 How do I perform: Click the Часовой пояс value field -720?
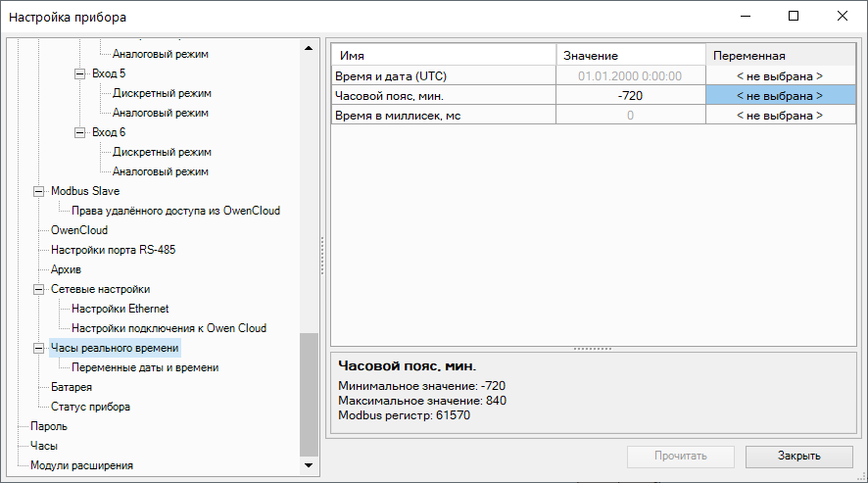coord(631,95)
